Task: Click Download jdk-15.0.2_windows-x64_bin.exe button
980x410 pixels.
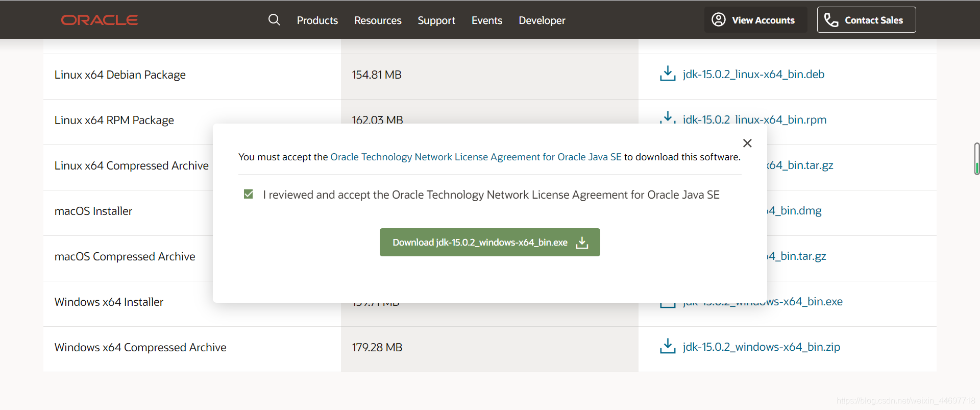Action: point(490,242)
